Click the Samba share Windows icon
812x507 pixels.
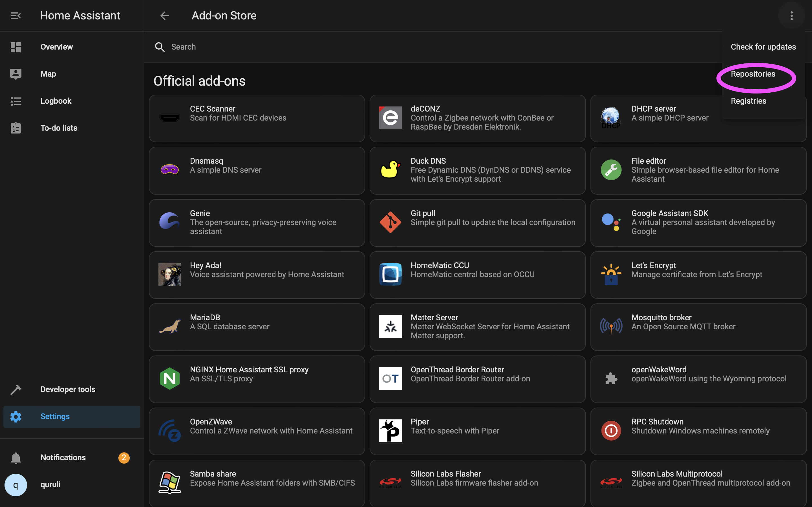coord(169,482)
